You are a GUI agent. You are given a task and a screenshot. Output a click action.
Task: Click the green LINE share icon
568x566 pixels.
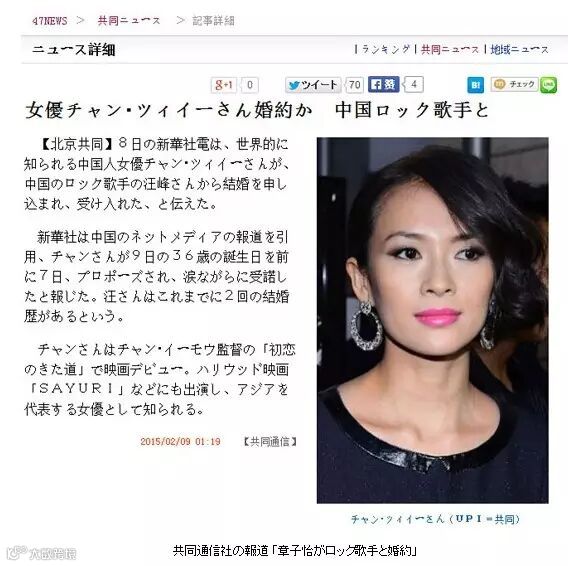(548, 86)
